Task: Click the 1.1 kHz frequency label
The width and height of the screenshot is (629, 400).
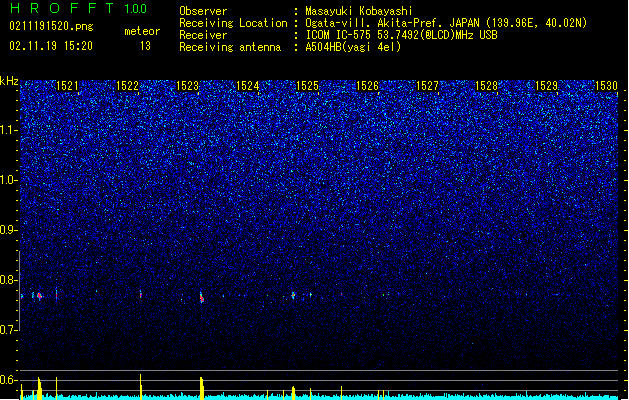Action: pos(8,130)
